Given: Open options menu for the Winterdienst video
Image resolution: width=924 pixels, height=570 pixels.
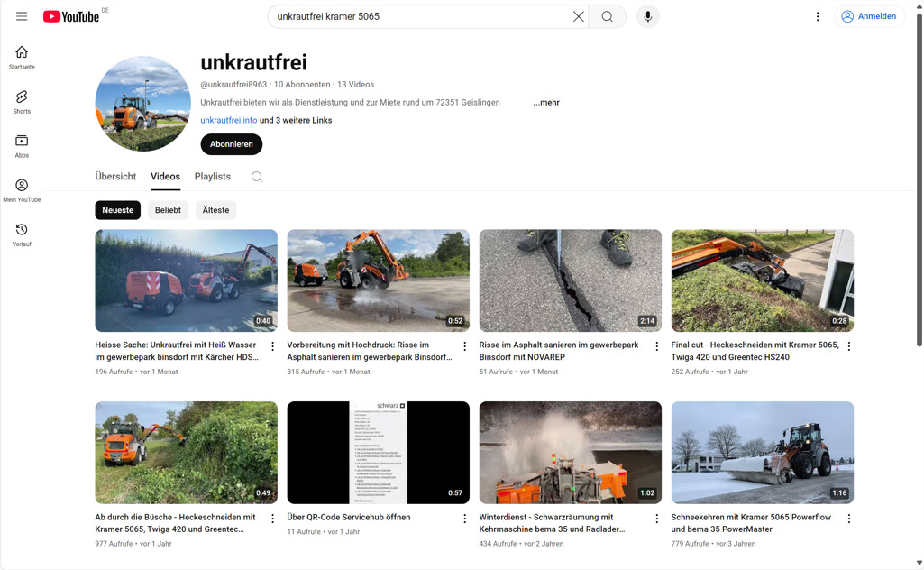Looking at the screenshot, I should click(656, 519).
